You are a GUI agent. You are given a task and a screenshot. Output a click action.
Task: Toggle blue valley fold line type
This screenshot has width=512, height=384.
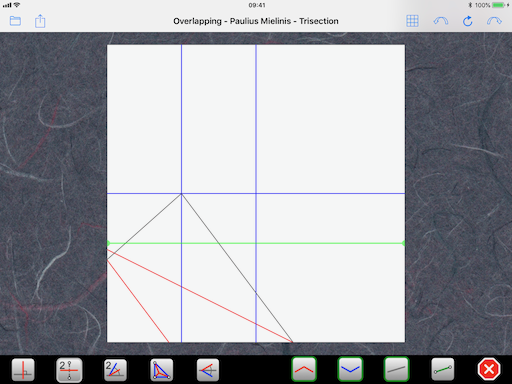point(350,369)
